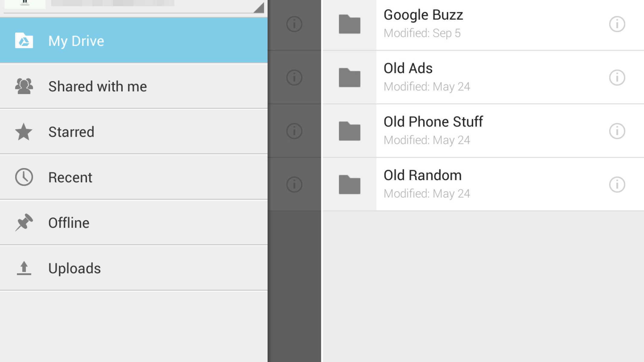Image resolution: width=644 pixels, height=362 pixels.
Task: Show details for Old Ads folder
Action: point(617,78)
